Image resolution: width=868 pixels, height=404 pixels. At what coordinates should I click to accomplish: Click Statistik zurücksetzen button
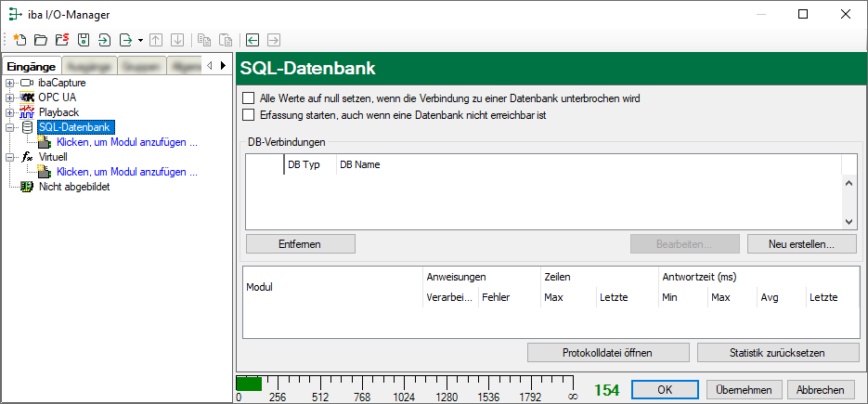[x=778, y=353]
